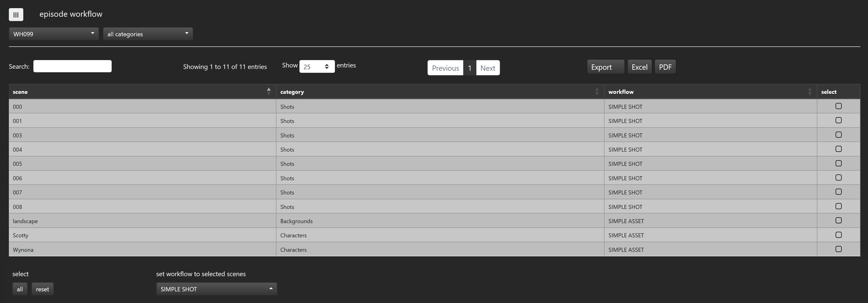Change the show entries count selector
Viewport: 868px width, 303px height.
[x=317, y=66]
